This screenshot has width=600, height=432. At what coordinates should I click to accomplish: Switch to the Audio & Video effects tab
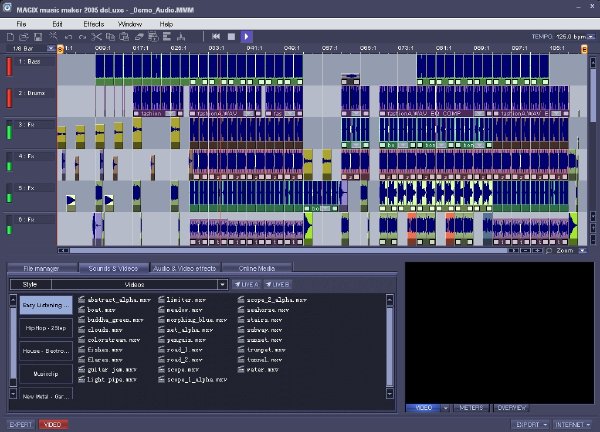pyautogui.click(x=184, y=268)
